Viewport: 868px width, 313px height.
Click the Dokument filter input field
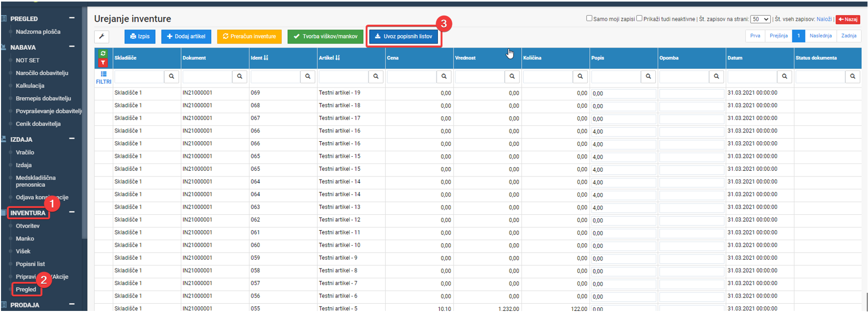click(x=208, y=77)
